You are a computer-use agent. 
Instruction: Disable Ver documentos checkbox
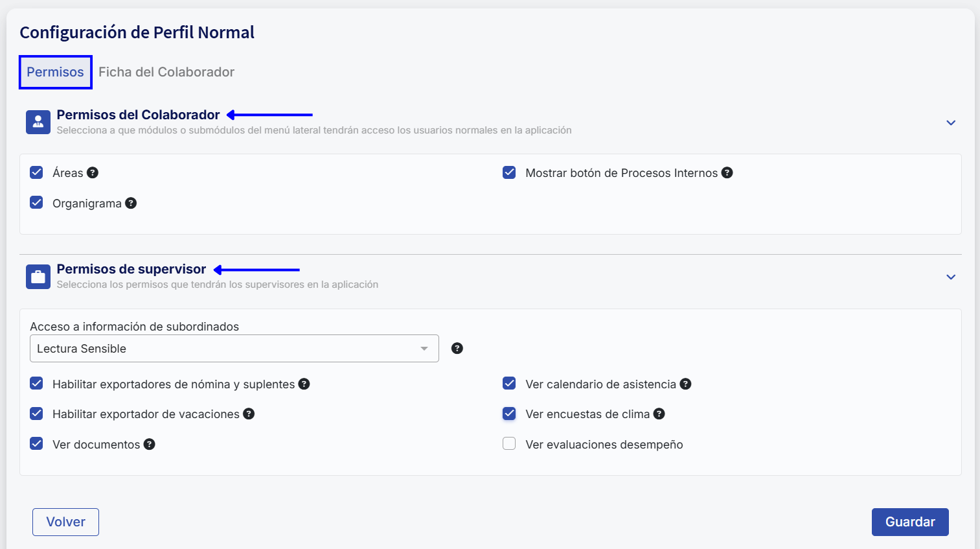tap(37, 444)
